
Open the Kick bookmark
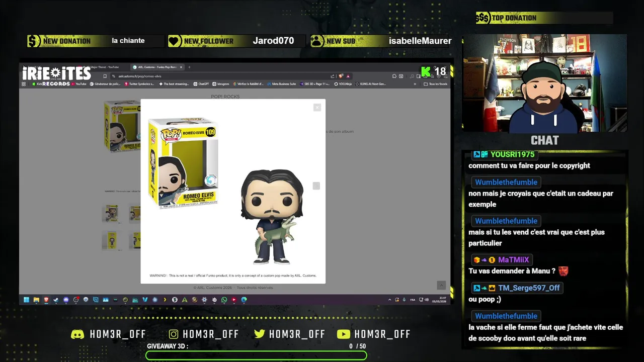[36, 84]
